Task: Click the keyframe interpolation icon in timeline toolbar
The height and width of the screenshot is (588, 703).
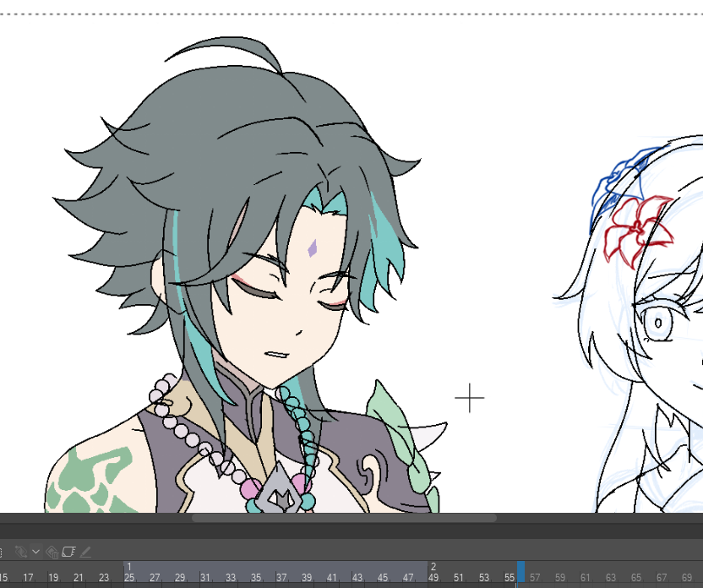Action: click(x=20, y=551)
